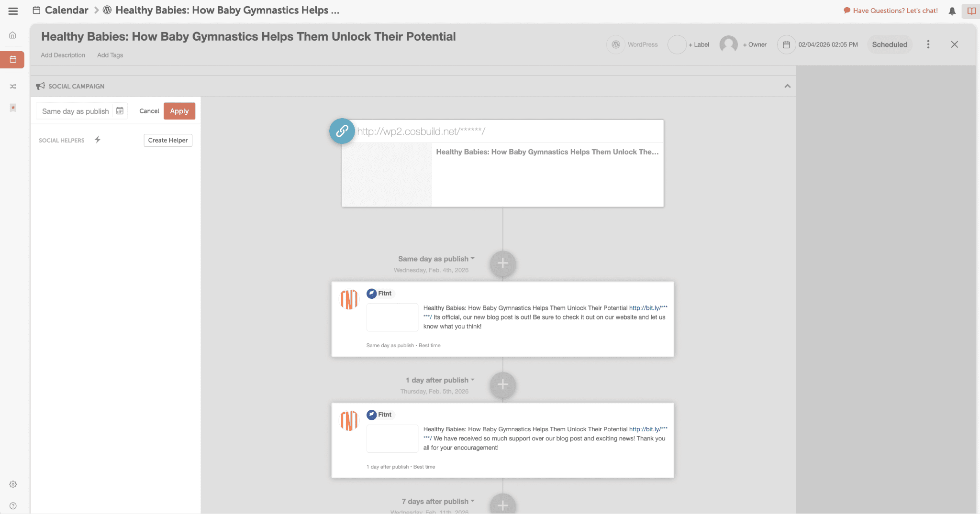Collapse the Social Campaign section
This screenshot has width=980, height=514.
pos(787,86)
